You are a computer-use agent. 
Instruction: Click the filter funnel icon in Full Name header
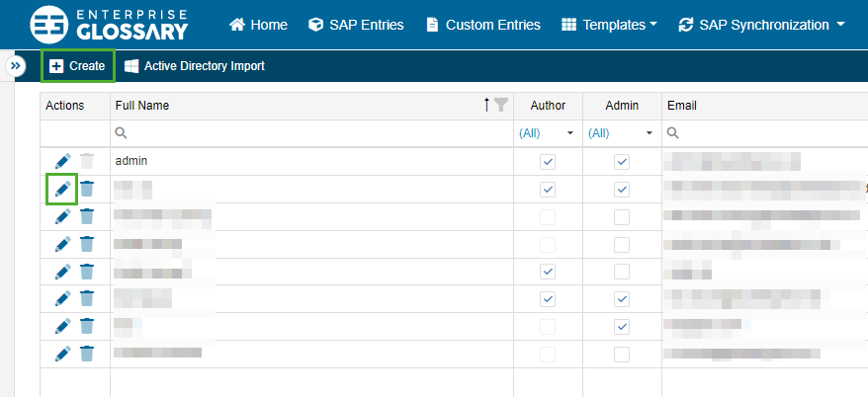[x=501, y=106]
